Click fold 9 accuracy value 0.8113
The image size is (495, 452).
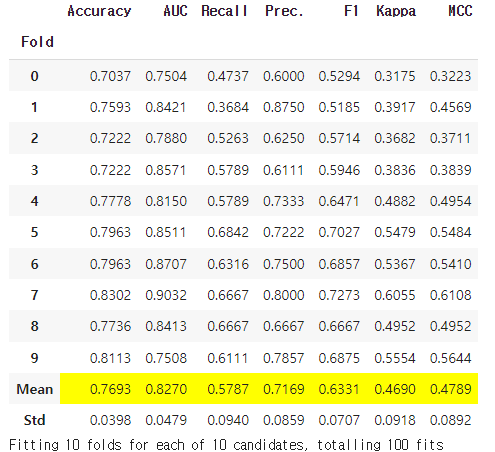(110, 358)
